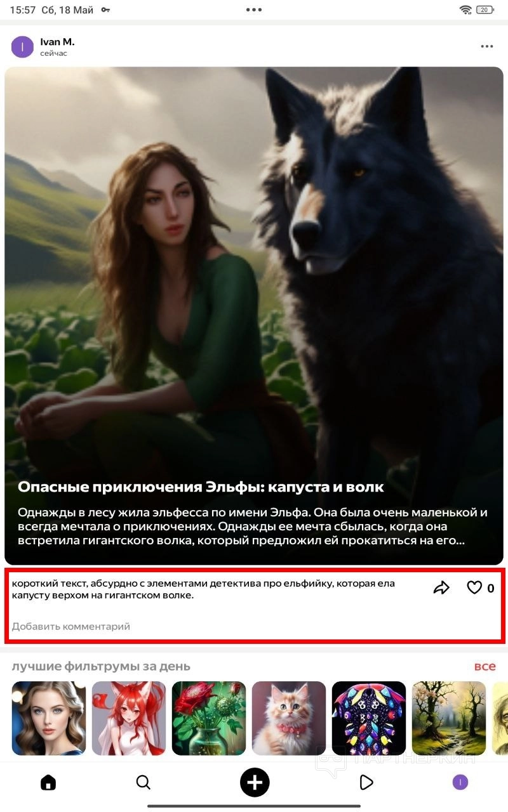Tap the Wi-Fi status icon
508x812 pixels.
click(465, 10)
